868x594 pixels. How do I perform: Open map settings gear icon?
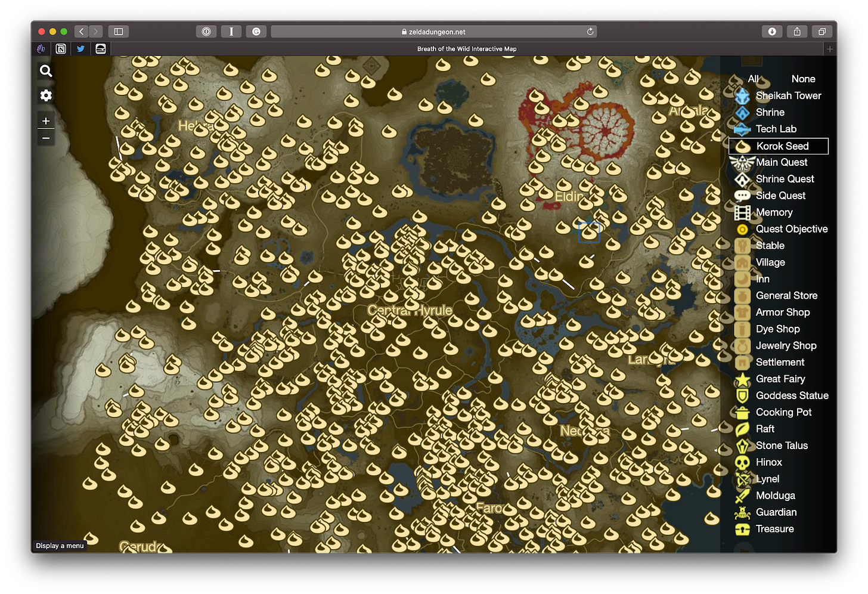tap(46, 95)
